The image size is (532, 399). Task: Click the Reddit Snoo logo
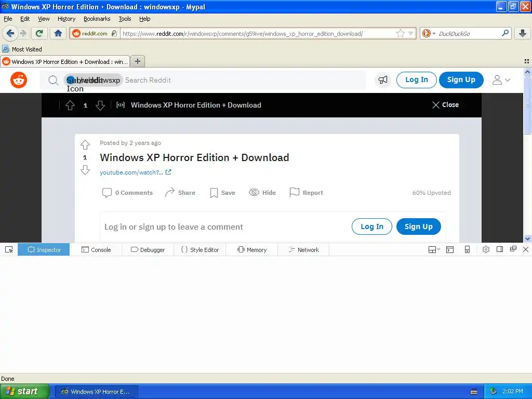pyautogui.click(x=19, y=80)
